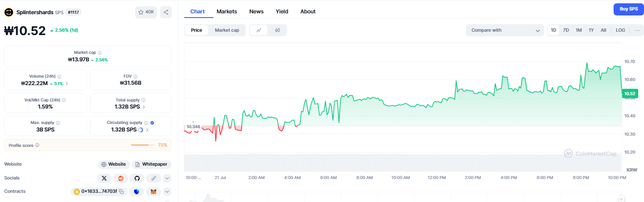Expand more Contracts chevron
Image resolution: width=644 pixels, height=202 pixels.
(x=167, y=192)
